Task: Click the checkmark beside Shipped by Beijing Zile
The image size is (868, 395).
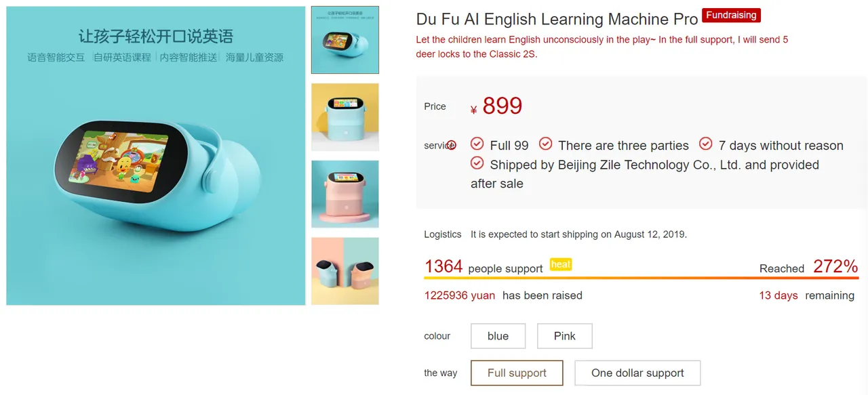Action: coord(477,163)
